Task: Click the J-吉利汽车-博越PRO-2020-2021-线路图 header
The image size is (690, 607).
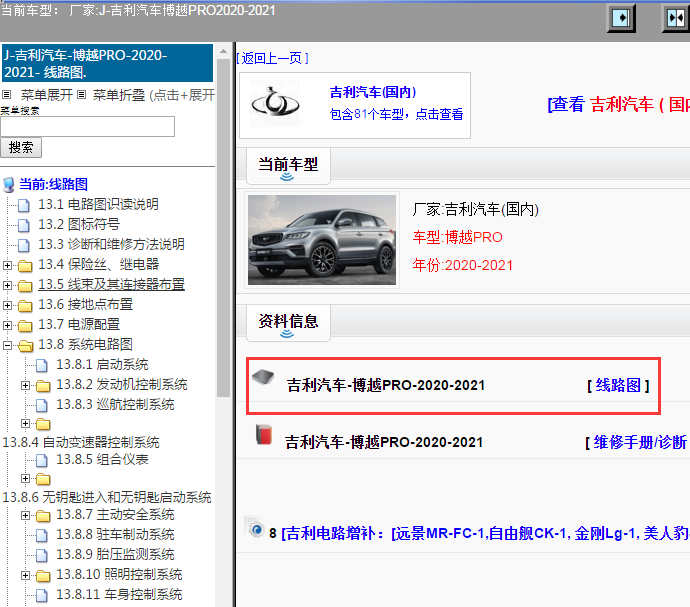Action: coord(107,63)
